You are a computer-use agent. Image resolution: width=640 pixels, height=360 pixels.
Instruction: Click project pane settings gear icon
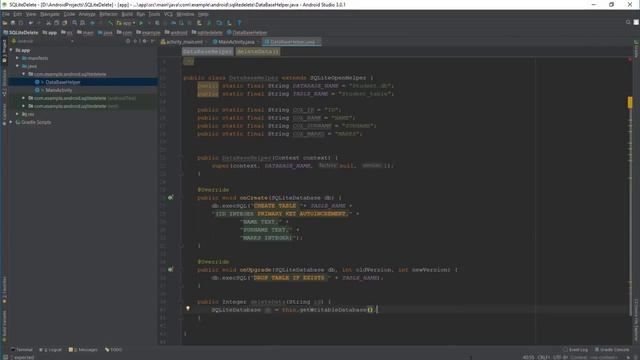pyautogui.click(x=144, y=41)
